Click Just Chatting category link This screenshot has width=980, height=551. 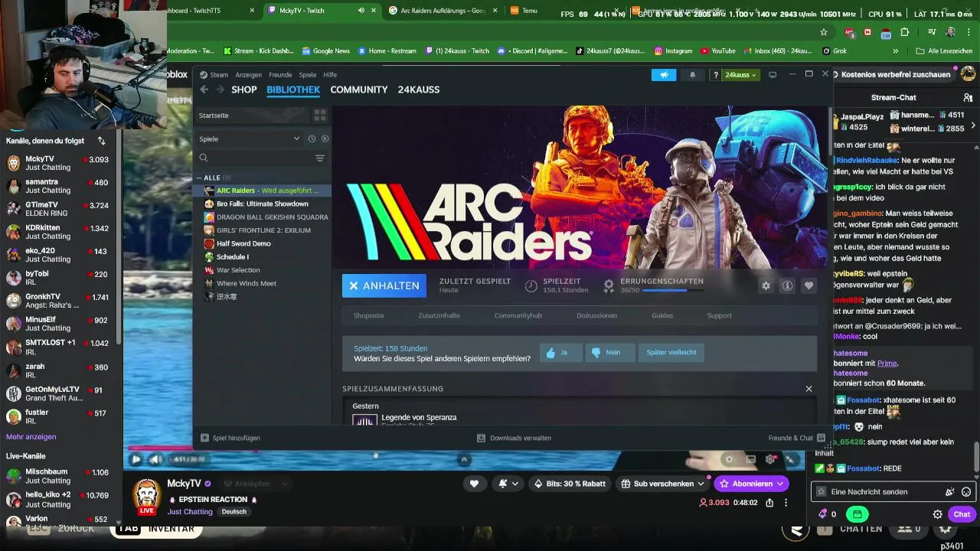pyautogui.click(x=190, y=512)
